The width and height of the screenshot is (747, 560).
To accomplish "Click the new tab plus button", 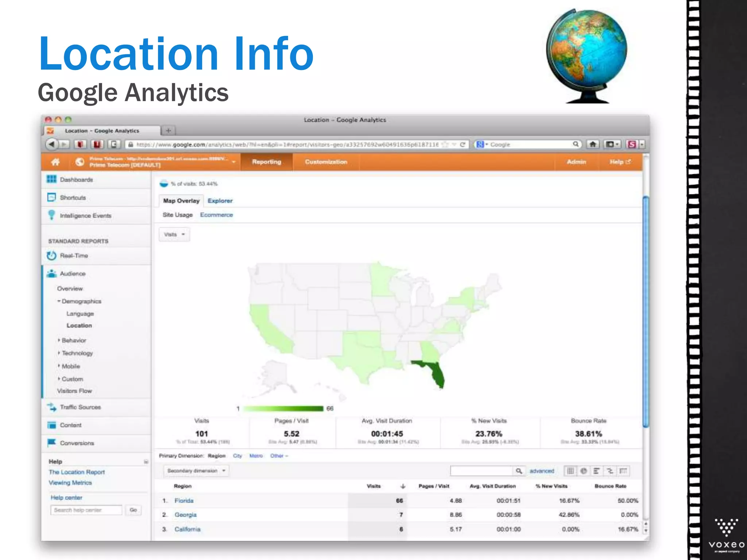I will tap(169, 130).
